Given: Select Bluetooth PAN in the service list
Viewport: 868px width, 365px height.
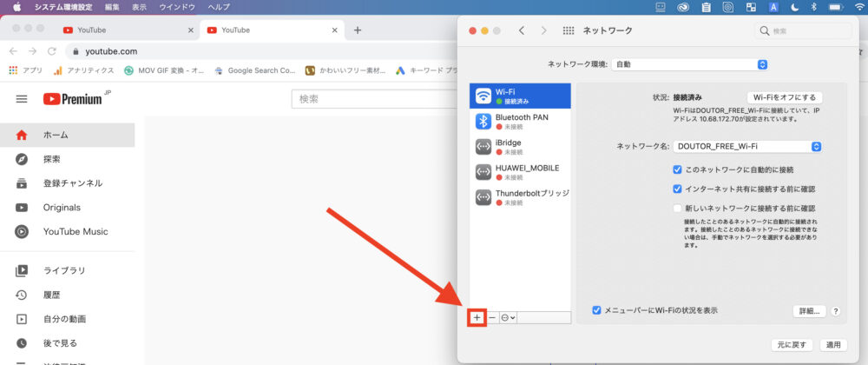Looking at the screenshot, I should [520, 122].
